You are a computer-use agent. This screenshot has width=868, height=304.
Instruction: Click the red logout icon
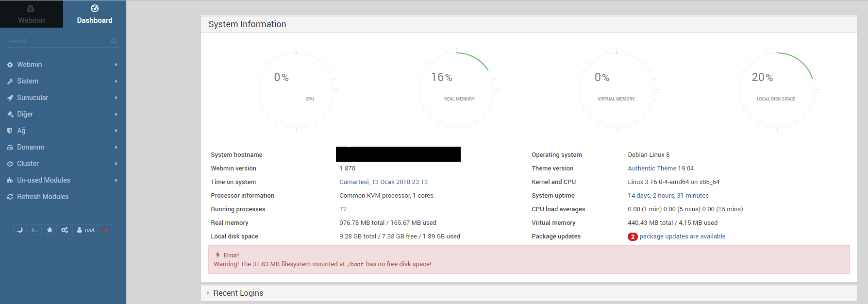pos(105,230)
